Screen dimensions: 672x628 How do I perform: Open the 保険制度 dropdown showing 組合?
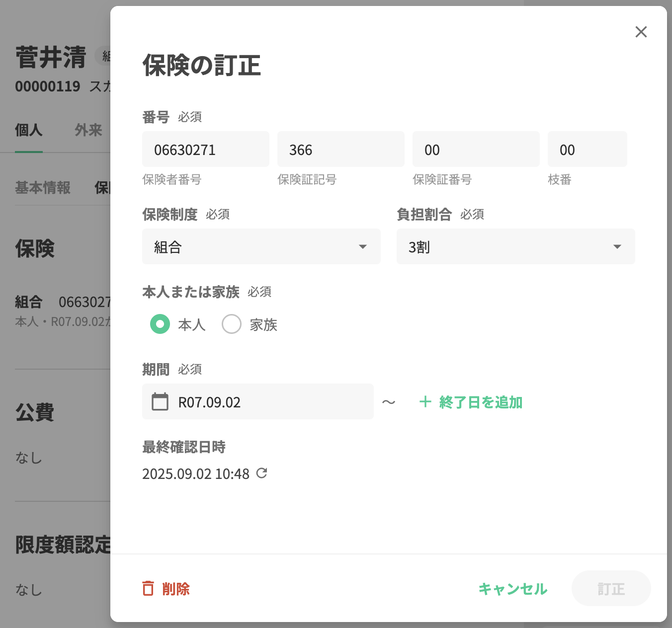pos(261,246)
